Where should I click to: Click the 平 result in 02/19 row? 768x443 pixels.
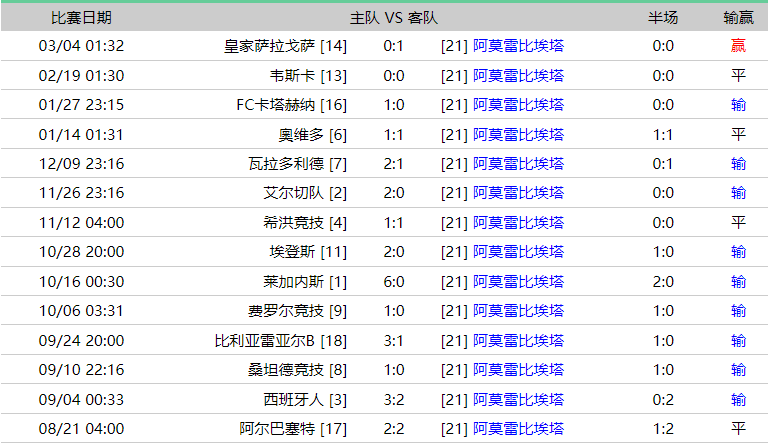[738, 75]
